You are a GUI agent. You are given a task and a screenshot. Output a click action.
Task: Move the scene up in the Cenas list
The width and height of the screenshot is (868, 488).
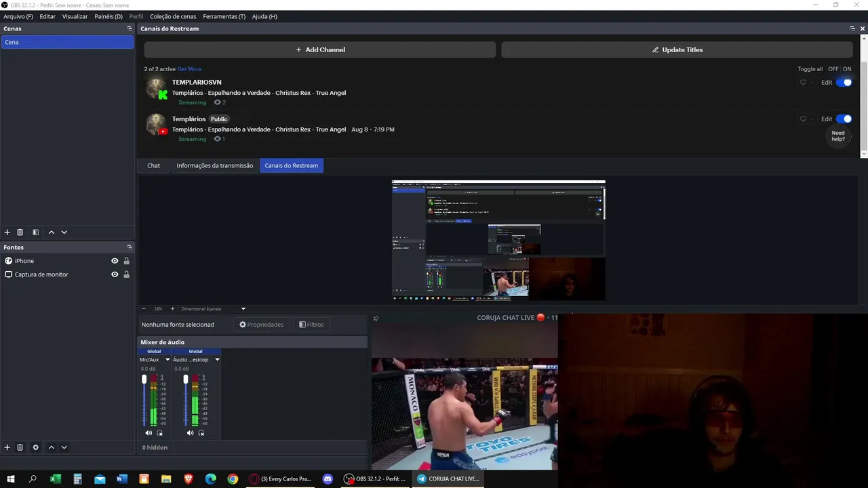(52, 232)
